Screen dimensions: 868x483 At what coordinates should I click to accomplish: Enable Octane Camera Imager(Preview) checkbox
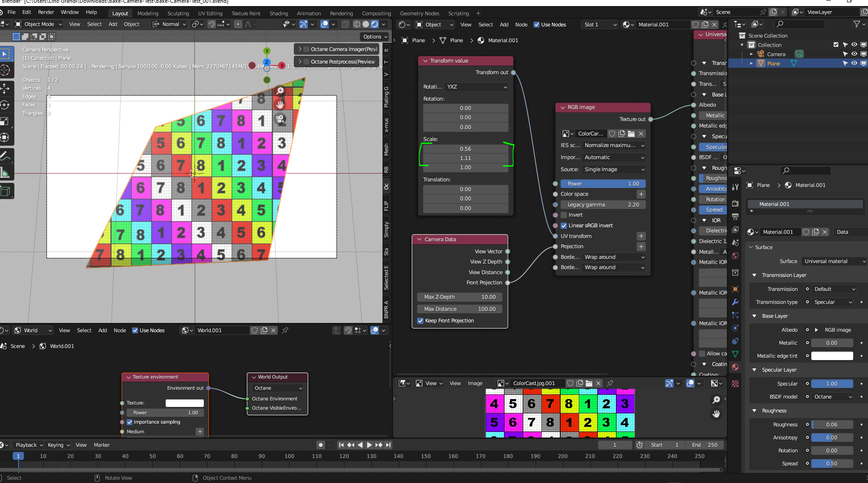coord(306,49)
